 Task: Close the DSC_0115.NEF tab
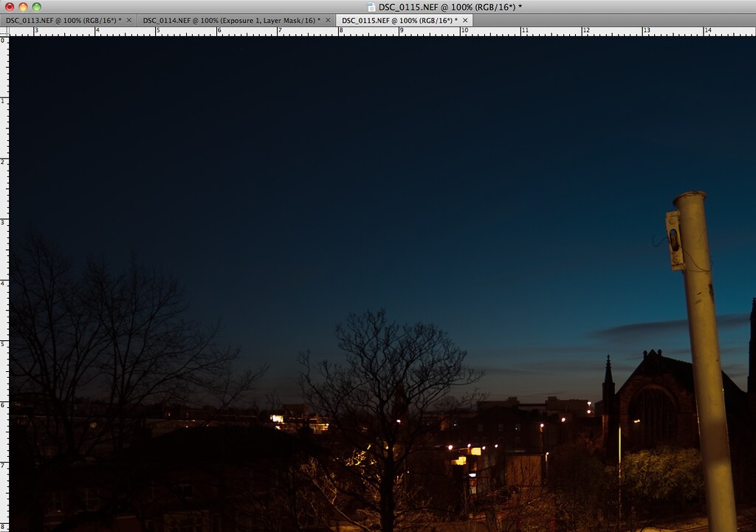(464, 20)
